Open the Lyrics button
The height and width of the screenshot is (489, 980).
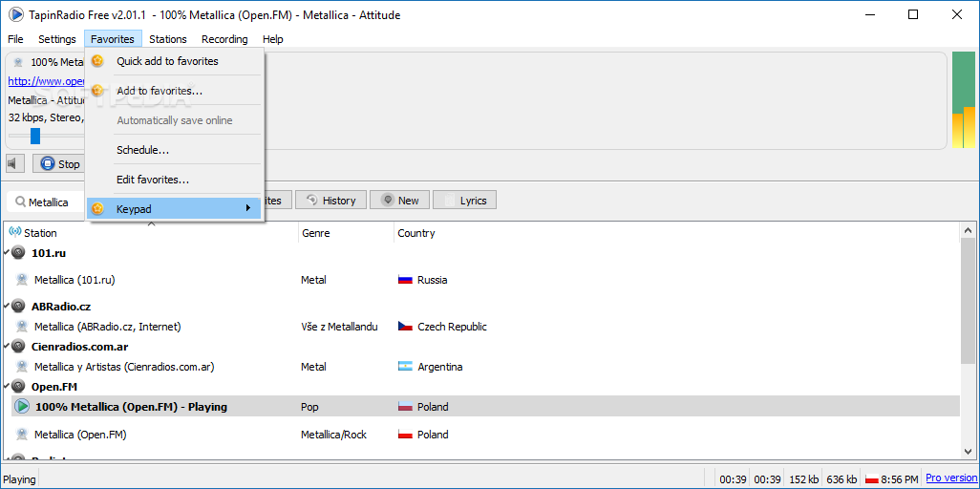click(464, 201)
